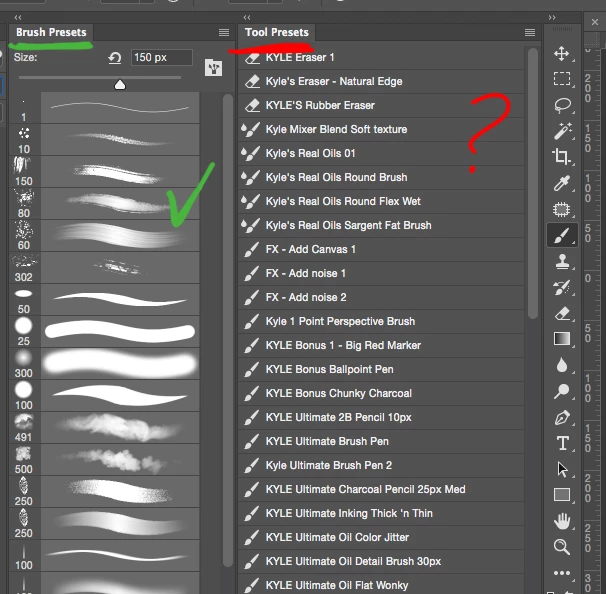Select KYLE Bonus Ballpoint Pen preset
This screenshot has height=594, width=606.
(381, 369)
